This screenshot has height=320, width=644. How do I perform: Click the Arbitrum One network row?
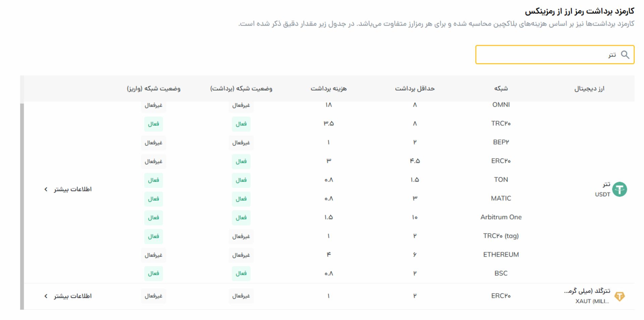coord(500,217)
